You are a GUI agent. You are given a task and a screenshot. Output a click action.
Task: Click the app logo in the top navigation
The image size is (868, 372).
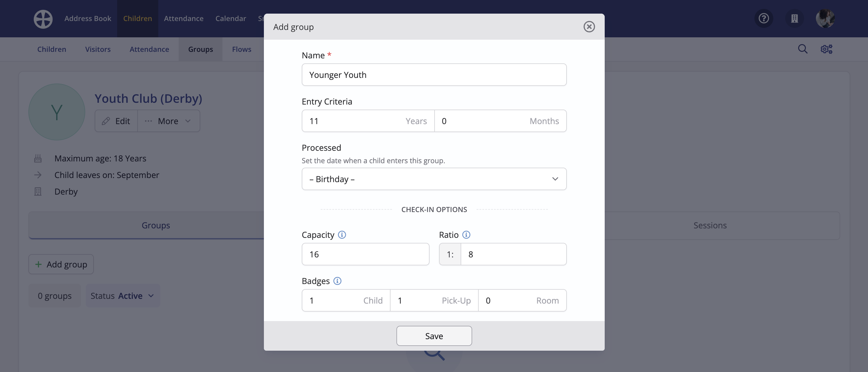43,19
